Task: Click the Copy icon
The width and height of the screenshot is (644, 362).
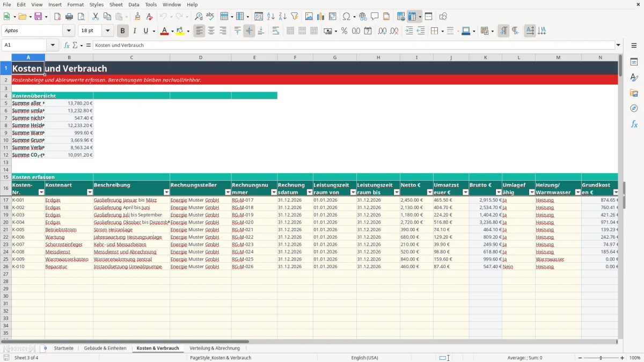Action: coord(107,17)
